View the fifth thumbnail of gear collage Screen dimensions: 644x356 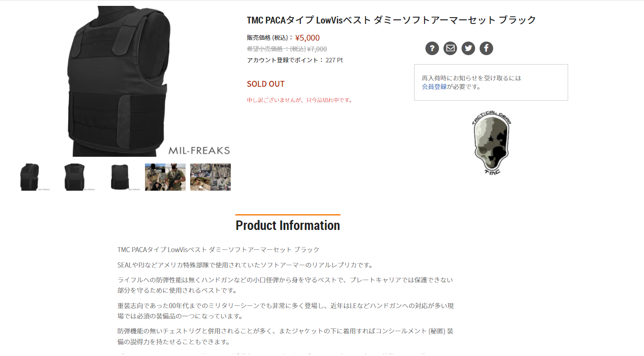(x=210, y=177)
